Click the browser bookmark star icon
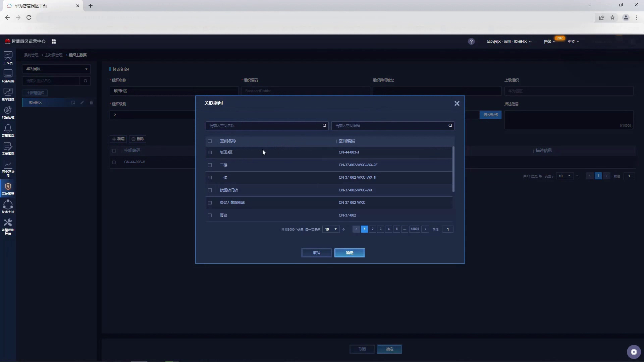This screenshot has height=362, width=644. pyautogui.click(x=612, y=17)
